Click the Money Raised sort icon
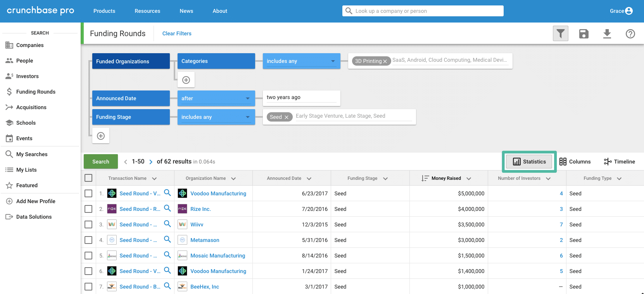Screen dimensions: 644x294 click(x=425, y=178)
